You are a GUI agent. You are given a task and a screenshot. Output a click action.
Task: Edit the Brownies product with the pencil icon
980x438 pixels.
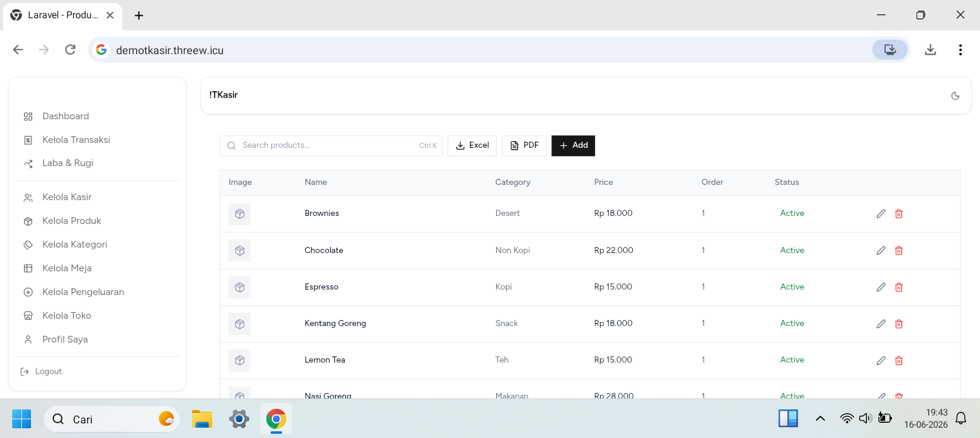click(x=881, y=214)
